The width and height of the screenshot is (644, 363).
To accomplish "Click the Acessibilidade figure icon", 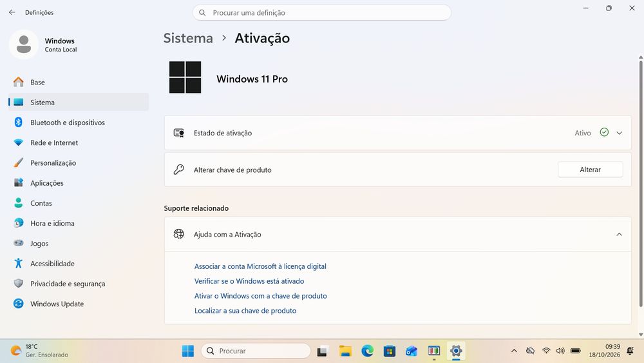I will pos(19,263).
